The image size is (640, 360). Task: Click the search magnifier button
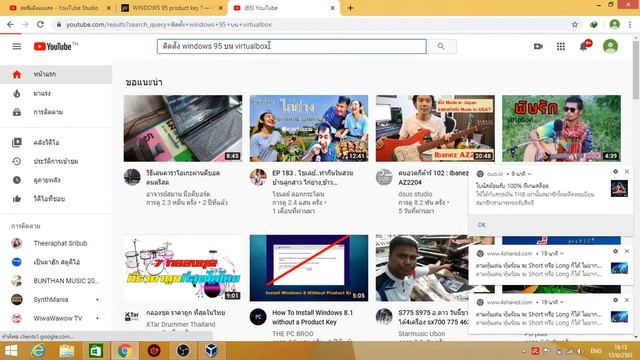click(441, 46)
